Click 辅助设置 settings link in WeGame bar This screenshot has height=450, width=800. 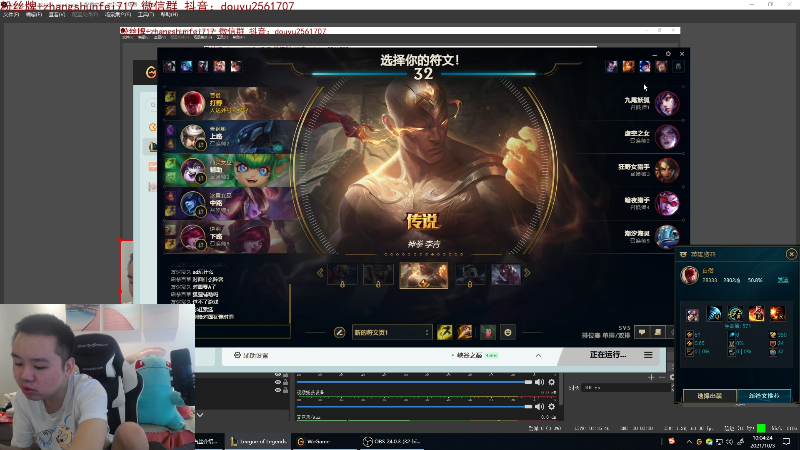[251, 355]
